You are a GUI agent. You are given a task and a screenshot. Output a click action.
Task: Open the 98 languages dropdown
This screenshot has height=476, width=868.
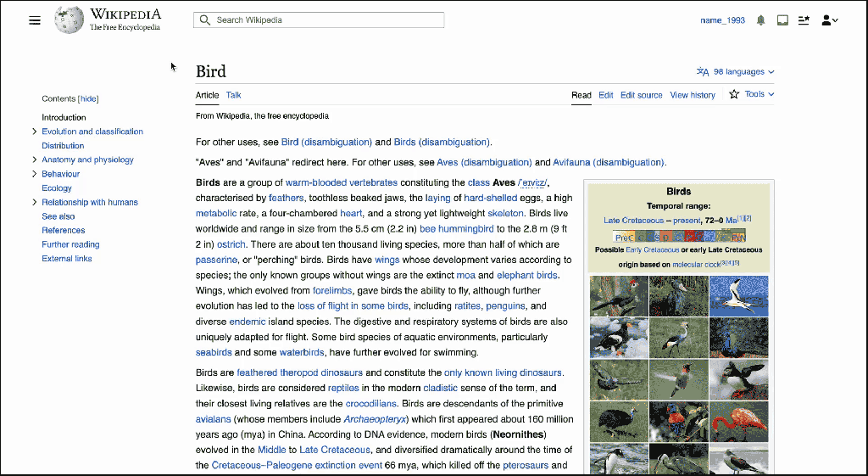click(x=735, y=72)
